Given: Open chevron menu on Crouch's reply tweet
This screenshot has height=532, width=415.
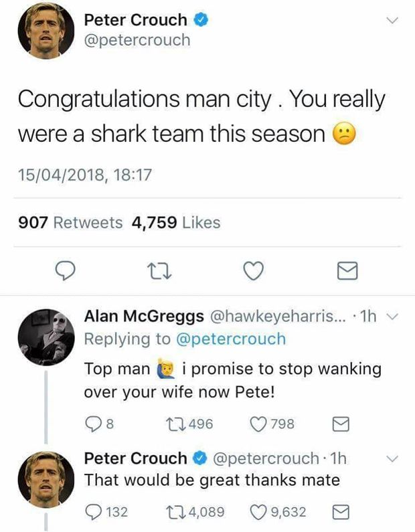Looking at the screenshot, I should 394,458.
